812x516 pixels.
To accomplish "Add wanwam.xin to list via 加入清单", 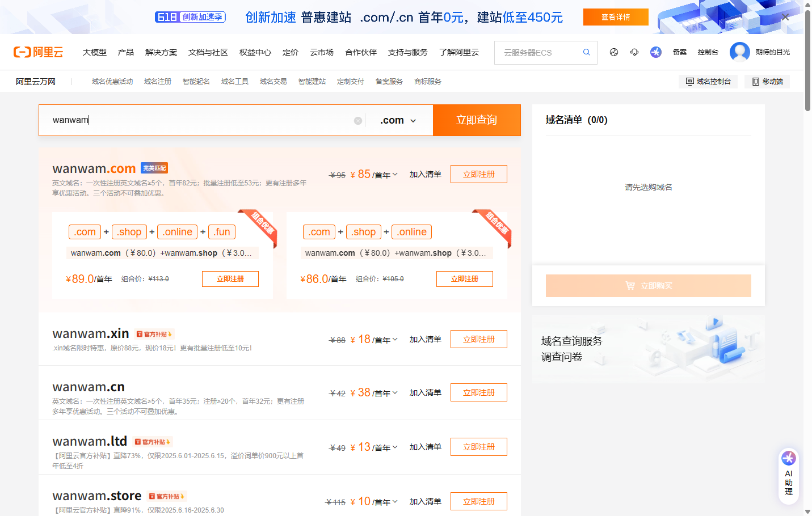I will pyautogui.click(x=426, y=340).
